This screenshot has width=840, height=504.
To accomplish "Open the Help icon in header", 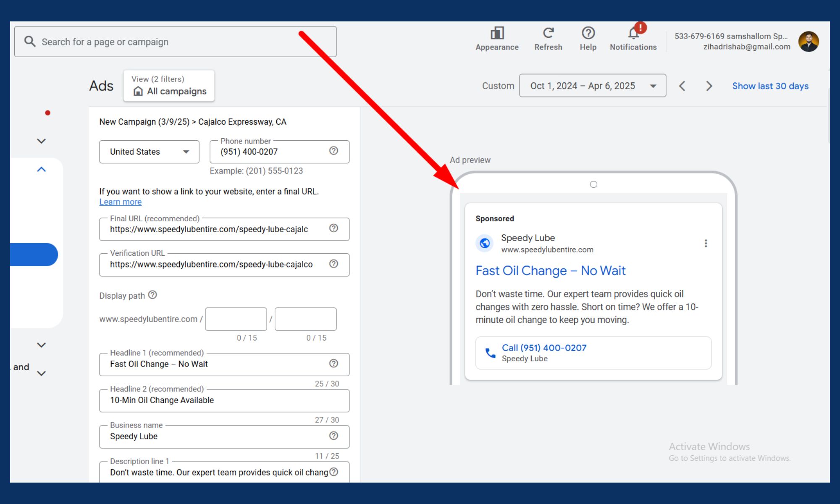I will click(588, 33).
